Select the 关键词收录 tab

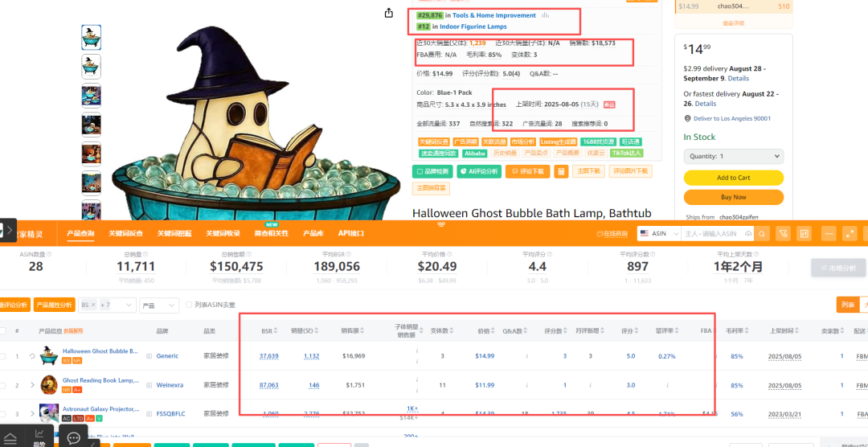pyautogui.click(x=223, y=234)
